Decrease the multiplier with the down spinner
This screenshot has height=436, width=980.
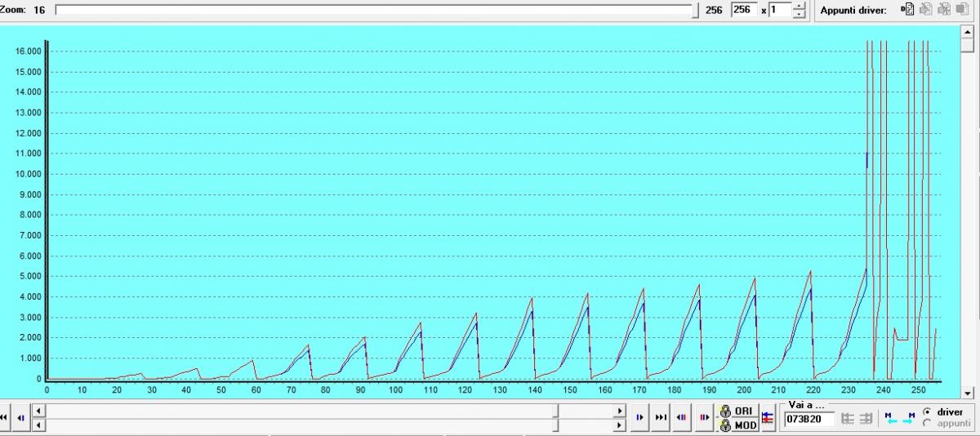pos(799,15)
